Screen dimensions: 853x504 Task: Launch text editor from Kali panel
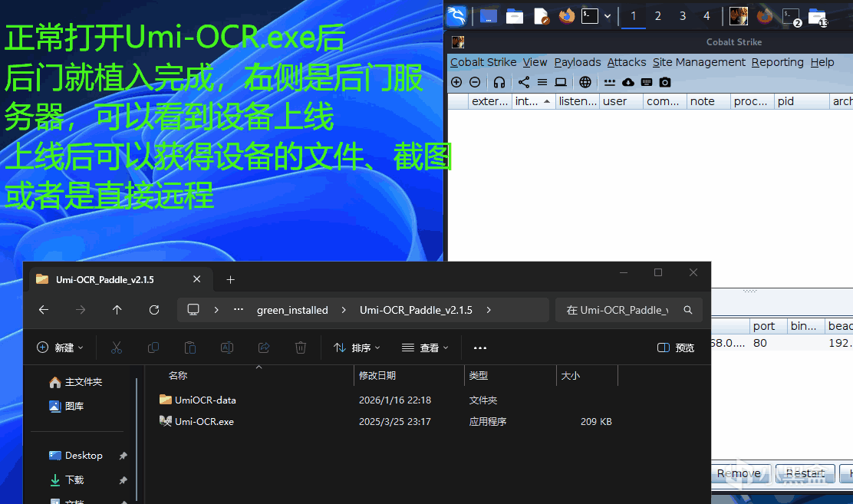click(541, 16)
